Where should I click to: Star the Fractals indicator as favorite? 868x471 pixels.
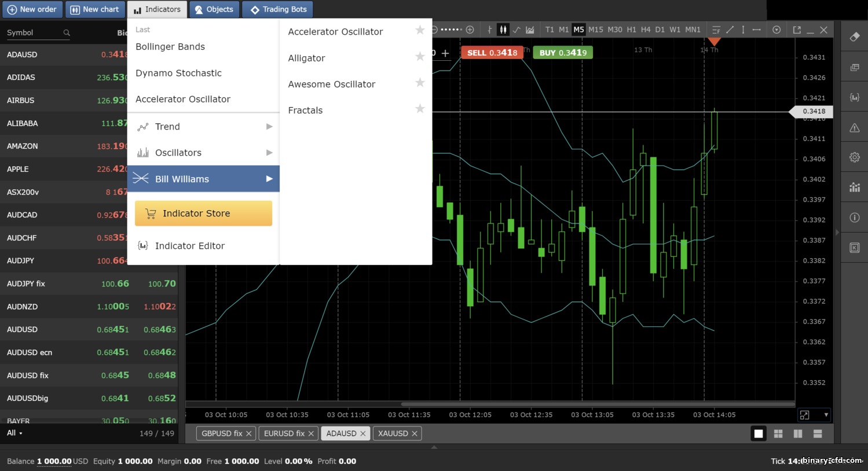[x=420, y=109]
